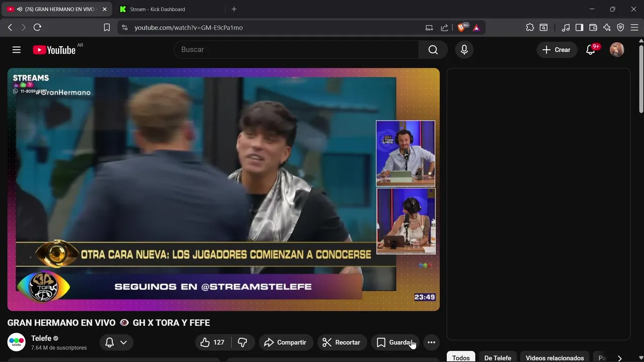Open YouTube guide hamburger menu
Viewport: 644px width, 362px height.
[17, 50]
